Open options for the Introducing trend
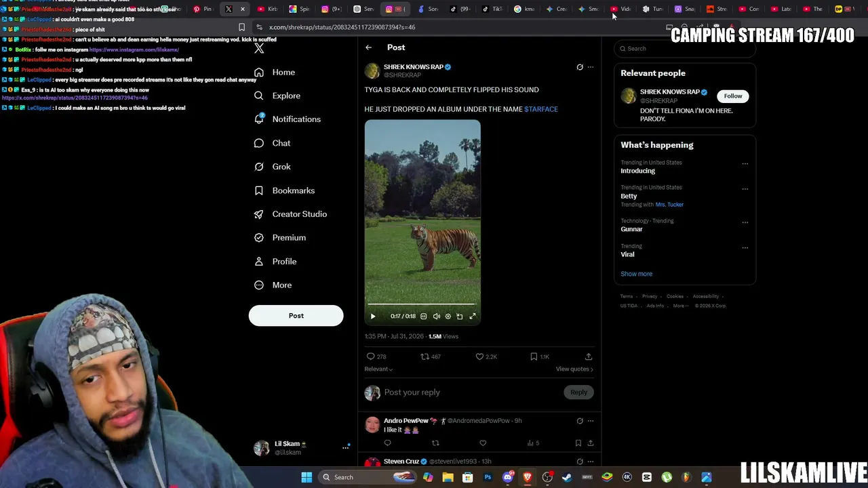868x488 pixels. pos(745,164)
